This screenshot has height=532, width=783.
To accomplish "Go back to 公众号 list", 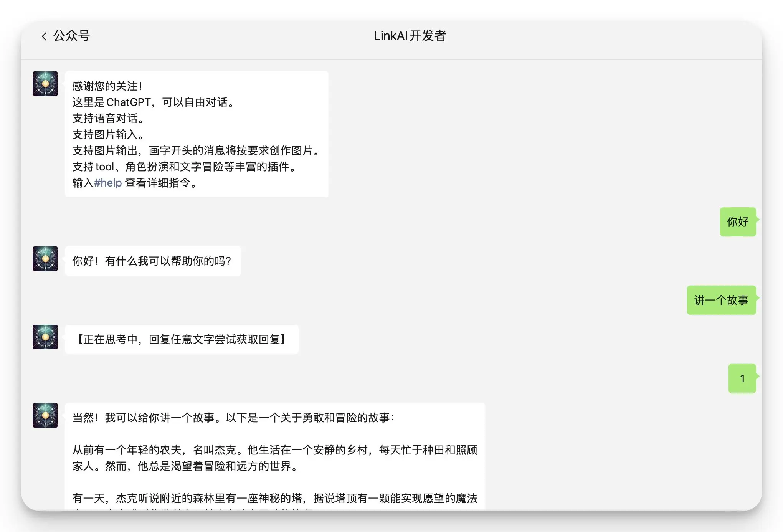I will pyautogui.click(x=71, y=36).
